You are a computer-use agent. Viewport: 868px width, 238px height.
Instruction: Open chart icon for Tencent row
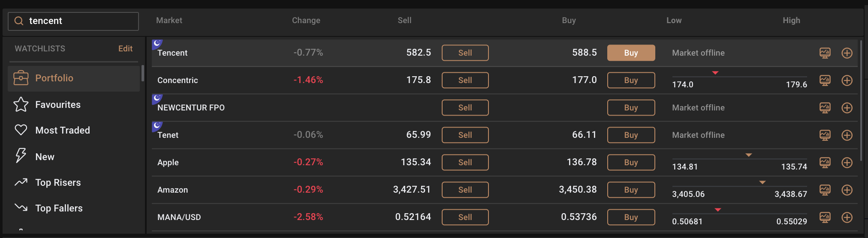coord(825,53)
